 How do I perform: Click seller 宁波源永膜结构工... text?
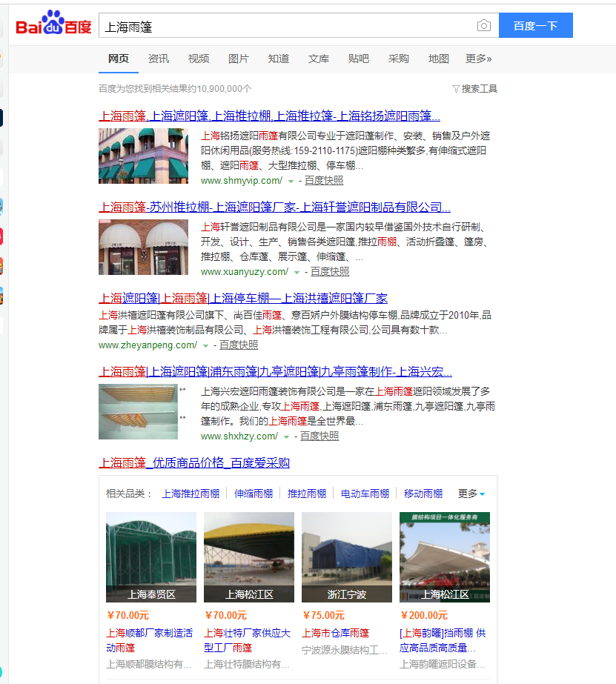pos(345,651)
